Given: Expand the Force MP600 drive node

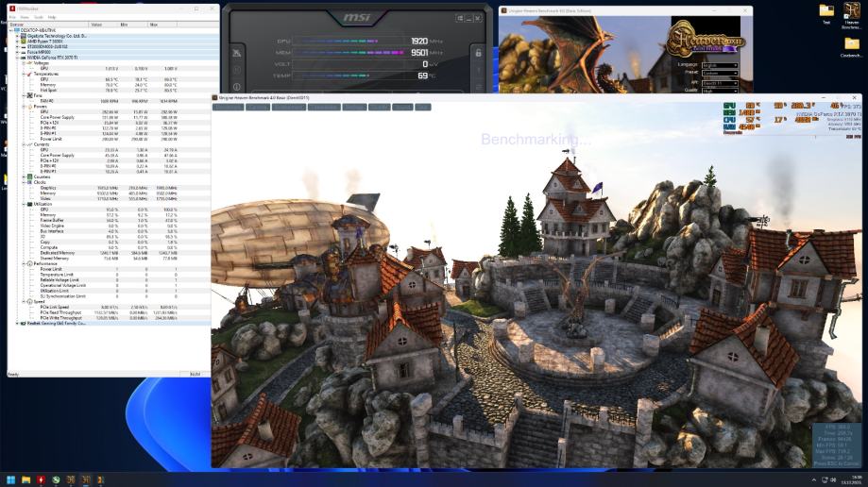Looking at the screenshot, I should (17, 52).
